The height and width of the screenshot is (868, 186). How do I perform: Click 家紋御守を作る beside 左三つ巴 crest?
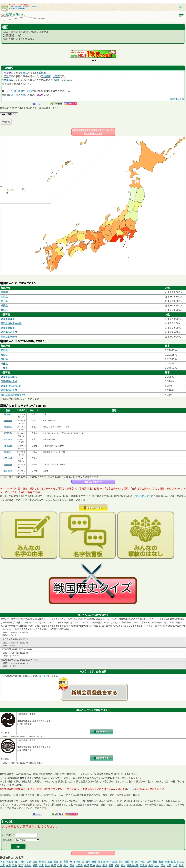[101, 732]
